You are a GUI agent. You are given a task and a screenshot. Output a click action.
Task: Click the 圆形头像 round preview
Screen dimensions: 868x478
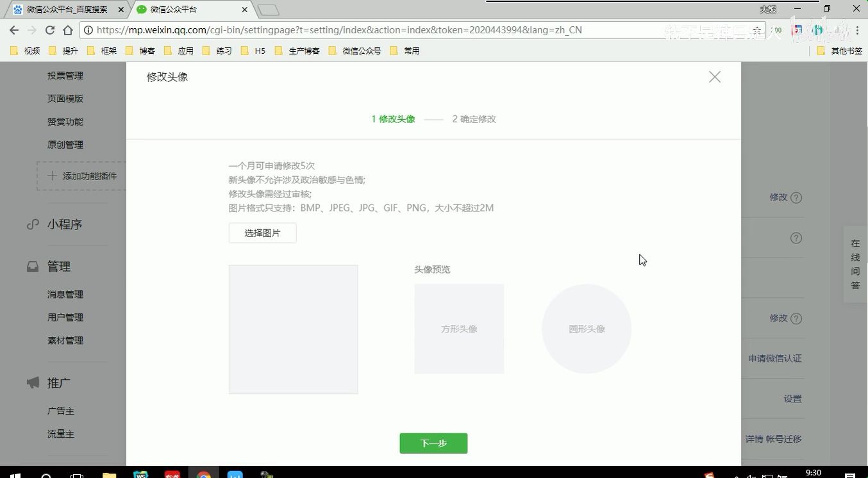tap(587, 329)
